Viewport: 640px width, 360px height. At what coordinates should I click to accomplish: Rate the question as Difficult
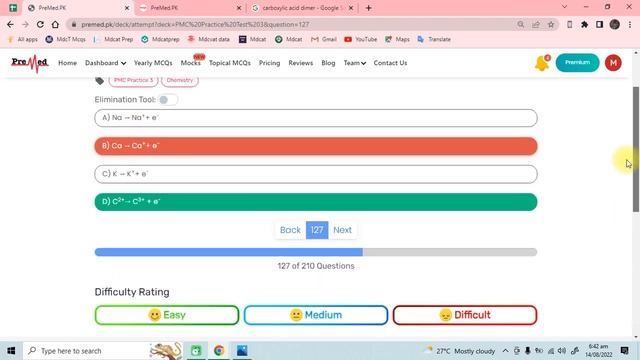coord(465,315)
